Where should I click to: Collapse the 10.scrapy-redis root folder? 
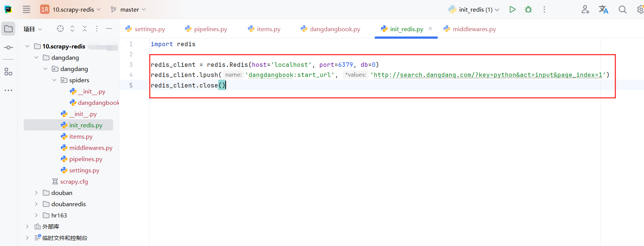(27, 46)
